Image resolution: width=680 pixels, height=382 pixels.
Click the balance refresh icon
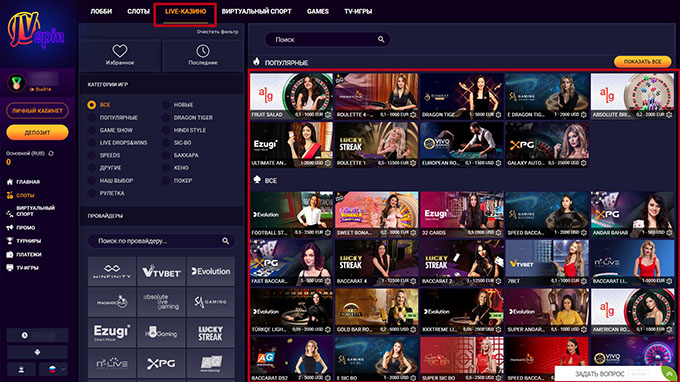(51, 153)
